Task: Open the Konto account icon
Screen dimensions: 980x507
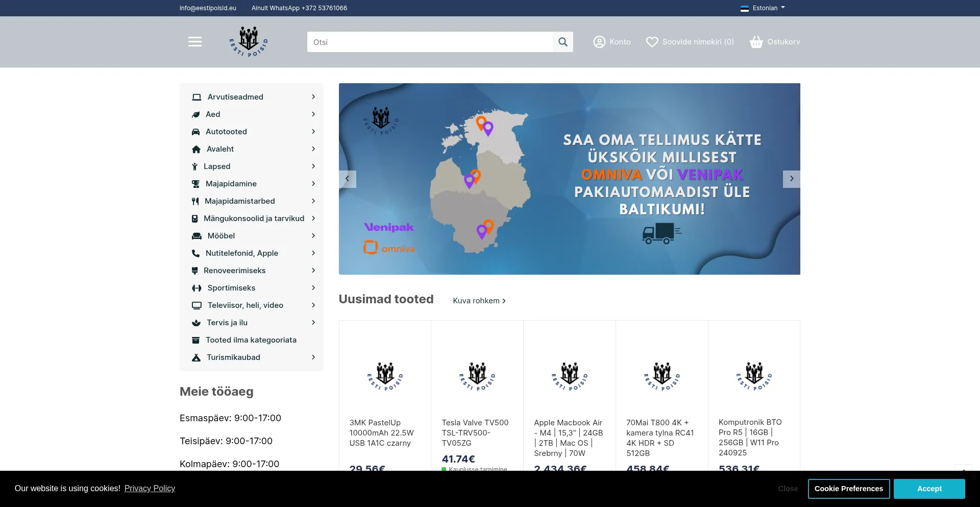Action: pyautogui.click(x=599, y=42)
